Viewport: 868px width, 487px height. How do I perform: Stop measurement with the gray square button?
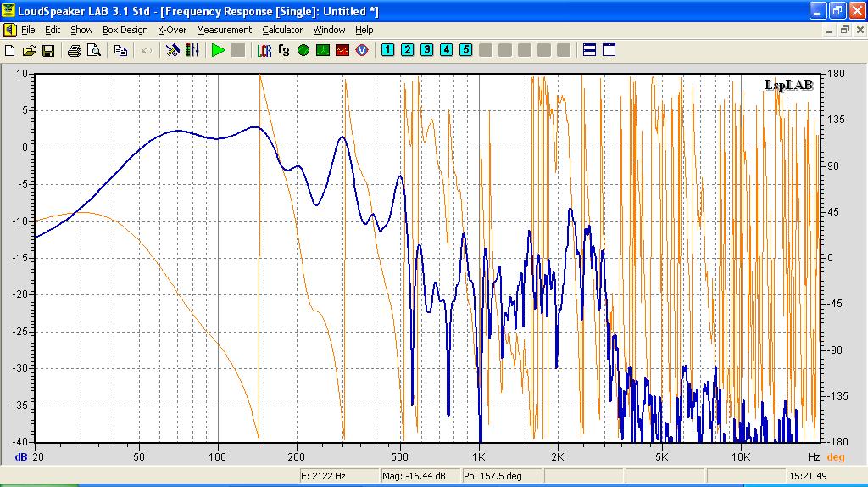point(238,50)
